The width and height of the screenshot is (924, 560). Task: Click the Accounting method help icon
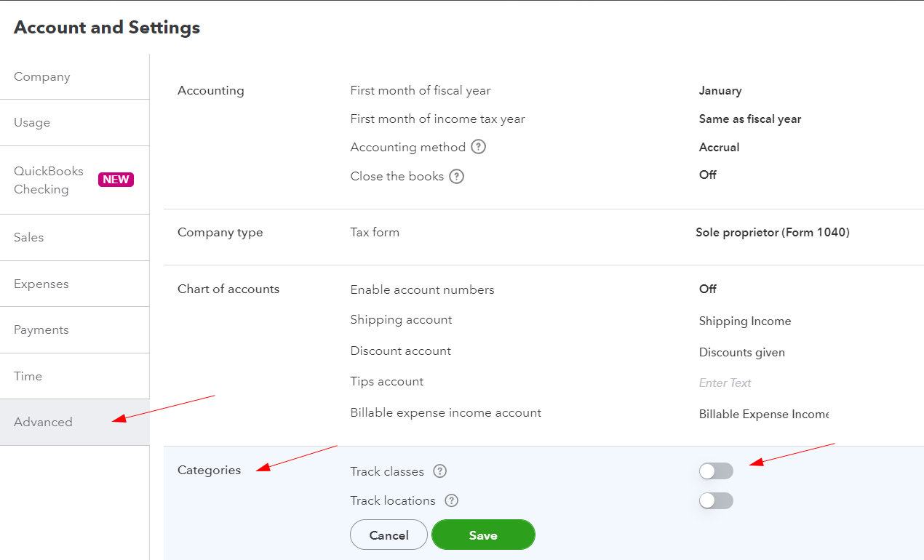[479, 147]
